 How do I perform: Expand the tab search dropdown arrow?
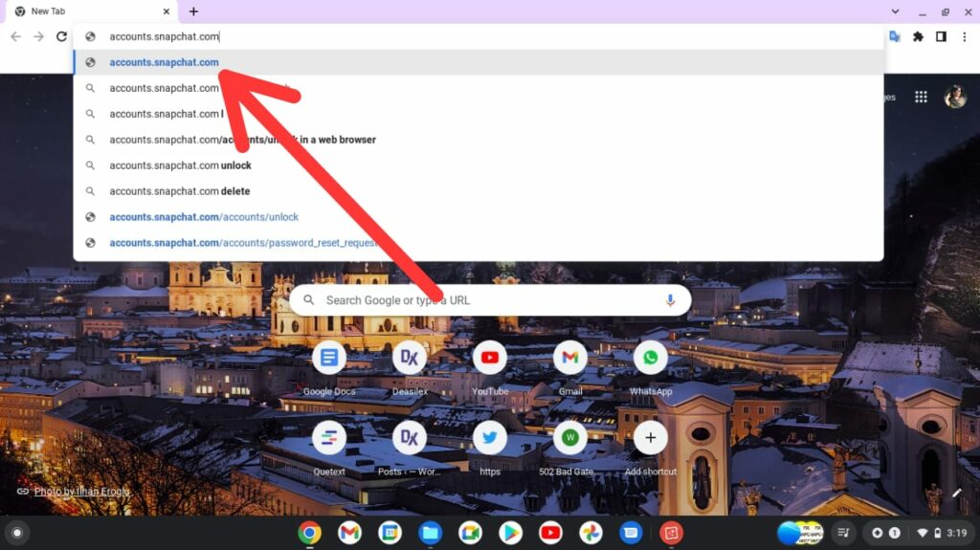[895, 11]
